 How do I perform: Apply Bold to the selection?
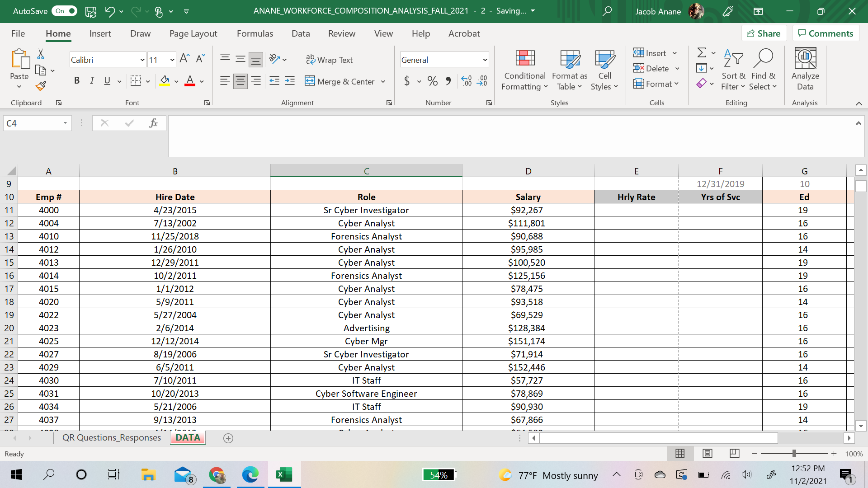pos(77,80)
